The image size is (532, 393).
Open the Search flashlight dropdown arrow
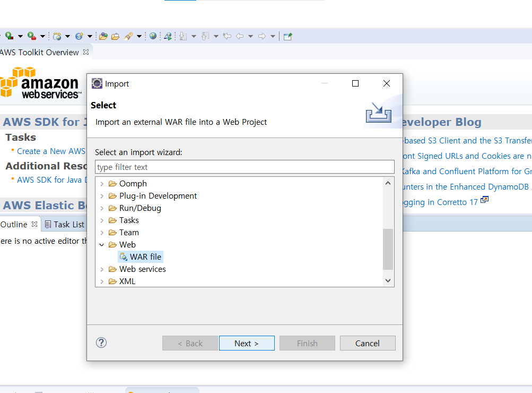[139, 36]
